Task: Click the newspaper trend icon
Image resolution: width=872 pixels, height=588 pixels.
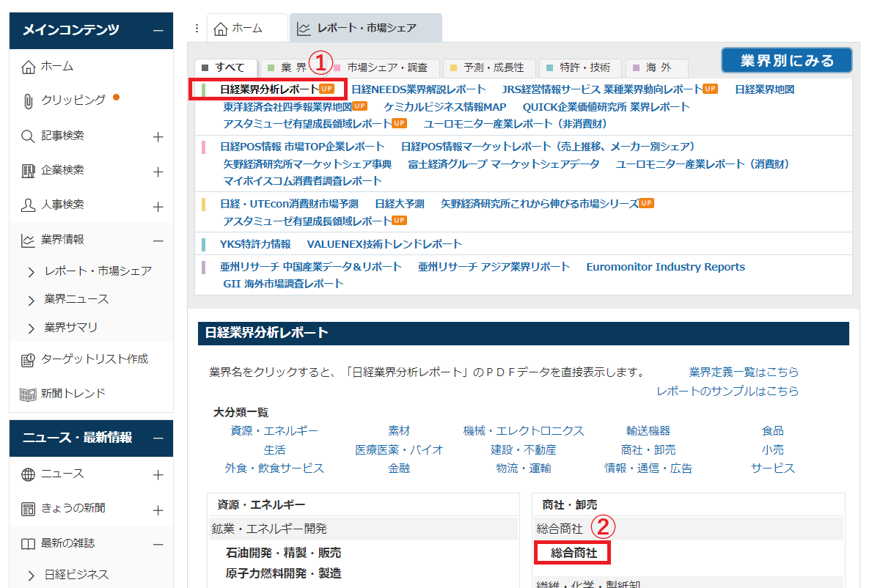Action: tap(29, 394)
